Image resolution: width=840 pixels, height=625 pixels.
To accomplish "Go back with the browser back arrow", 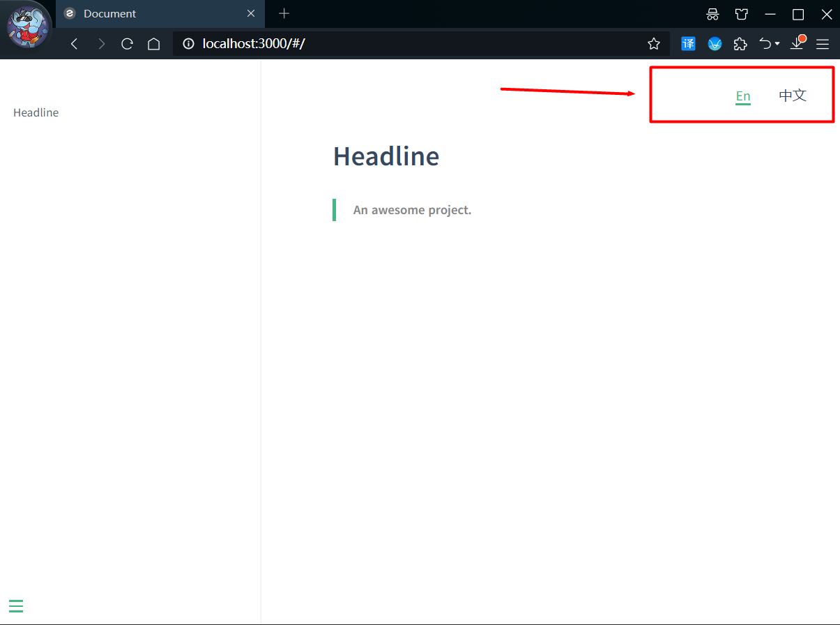I will pyautogui.click(x=75, y=44).
